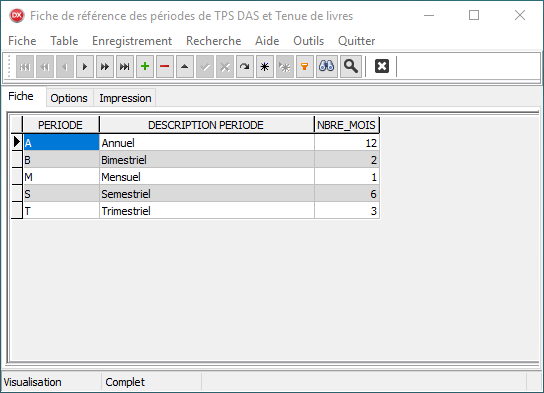
Task: Click the row selector beside row S
Action: [17, 194]
